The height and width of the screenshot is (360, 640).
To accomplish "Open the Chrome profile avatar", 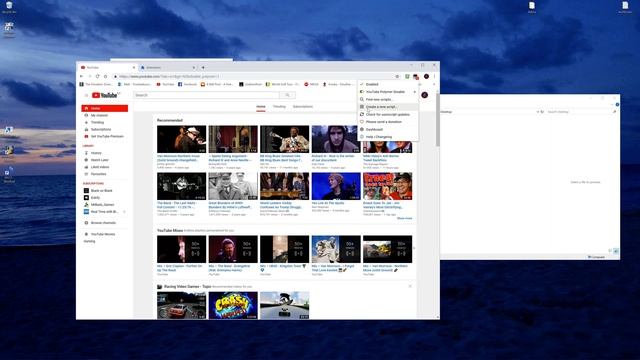I will pos(426,76).
